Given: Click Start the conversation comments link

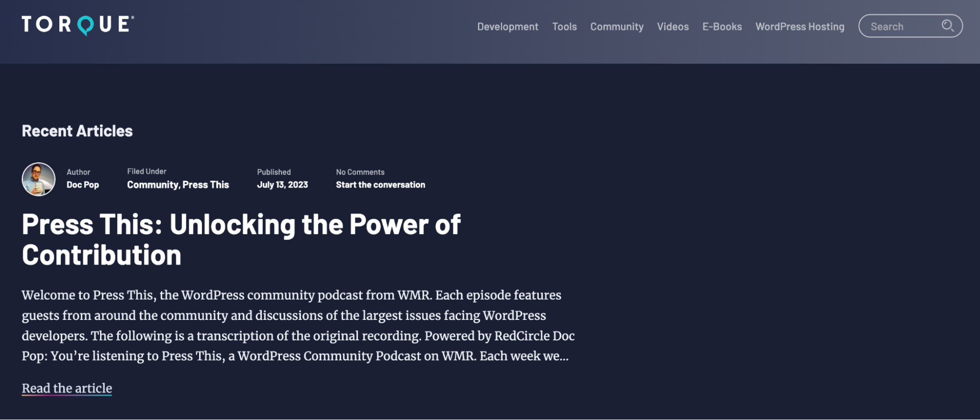Looking at the screenshot, I should pyautogui.click(x=380, y=185).
